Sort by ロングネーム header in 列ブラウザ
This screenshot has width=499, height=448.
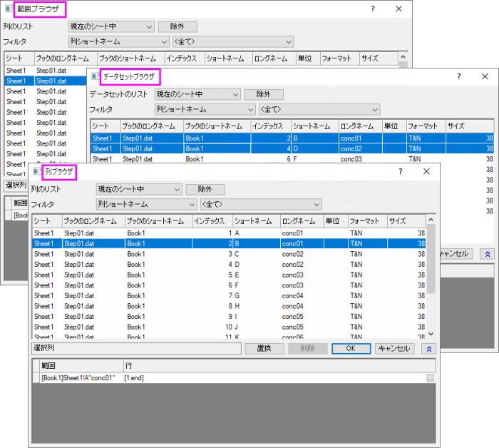[302, 221]
